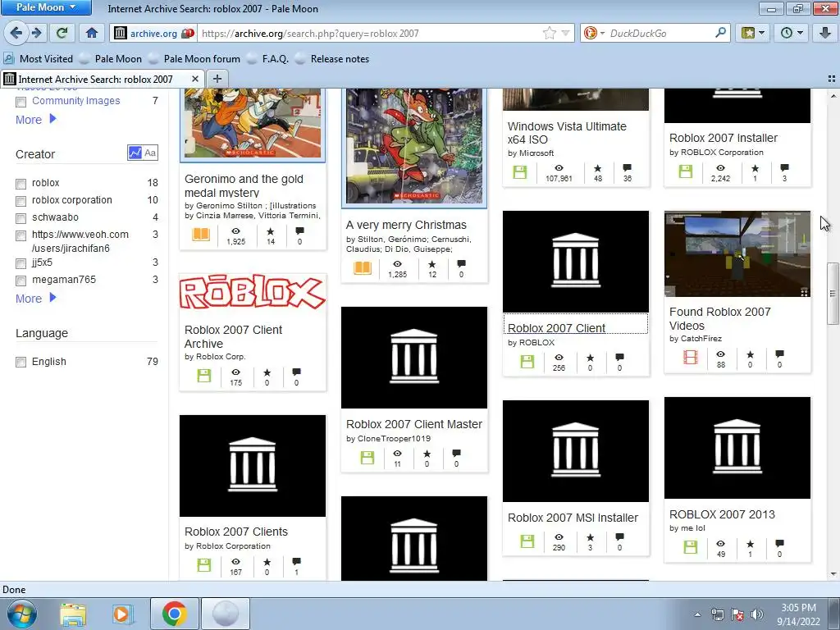
Task: Check the jj5x5 creator filter
Action: click(x=21, y=263)
